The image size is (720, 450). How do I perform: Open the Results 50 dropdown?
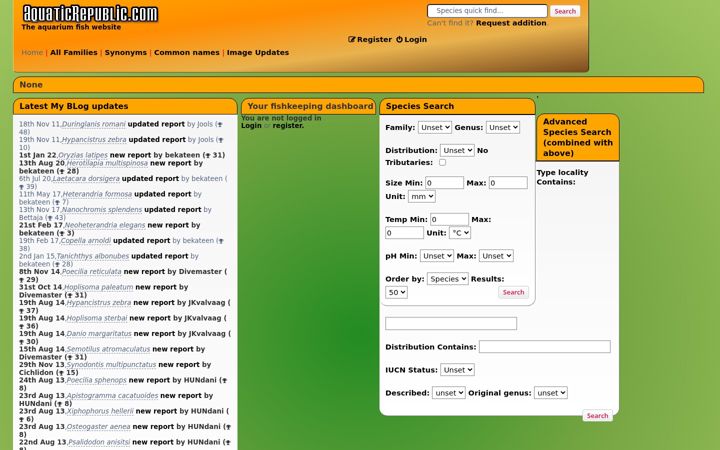[396, 292]
